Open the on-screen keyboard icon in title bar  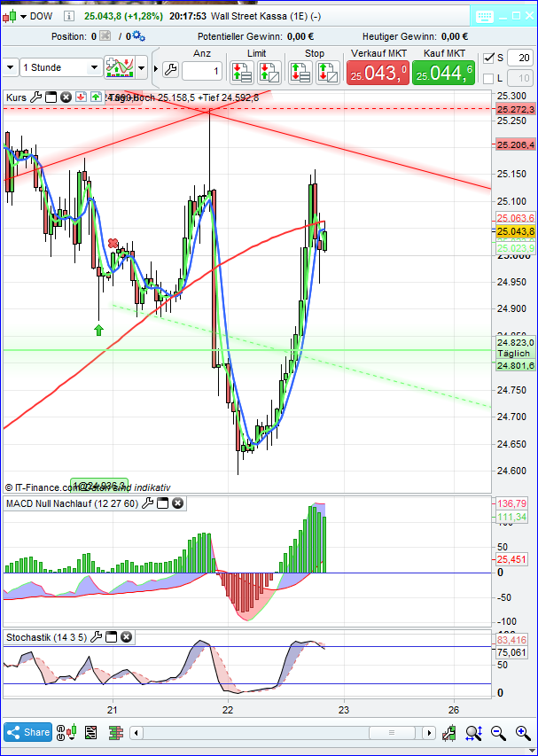click(x=487, y=16)
